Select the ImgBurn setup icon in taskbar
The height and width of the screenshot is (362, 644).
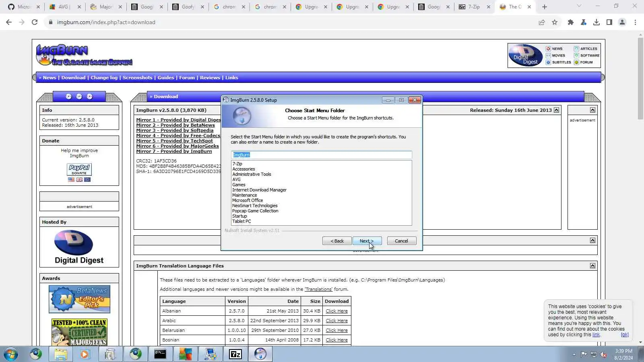click(x=260, y=354)
